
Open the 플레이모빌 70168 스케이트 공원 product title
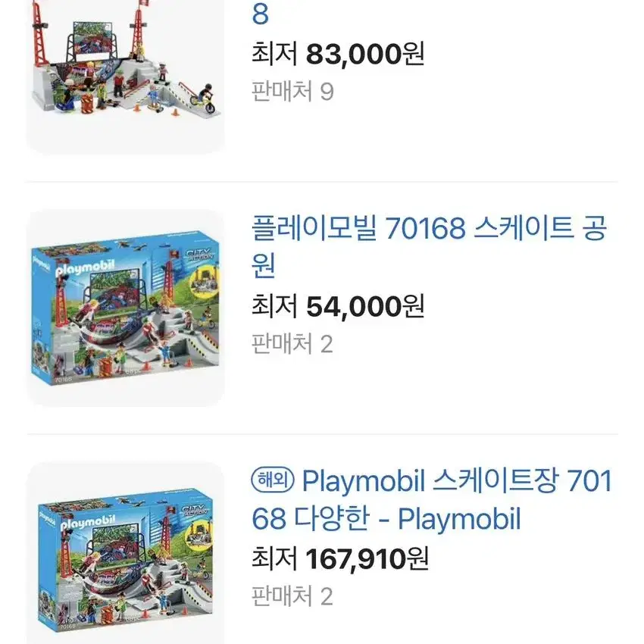pos(429,246)
